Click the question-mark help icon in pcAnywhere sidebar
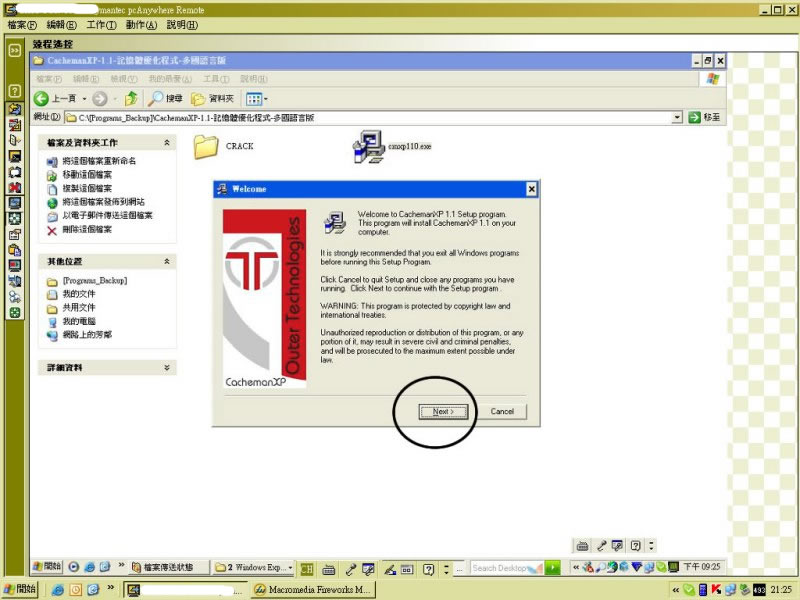The image size is (800, 600). pos(14,91)
